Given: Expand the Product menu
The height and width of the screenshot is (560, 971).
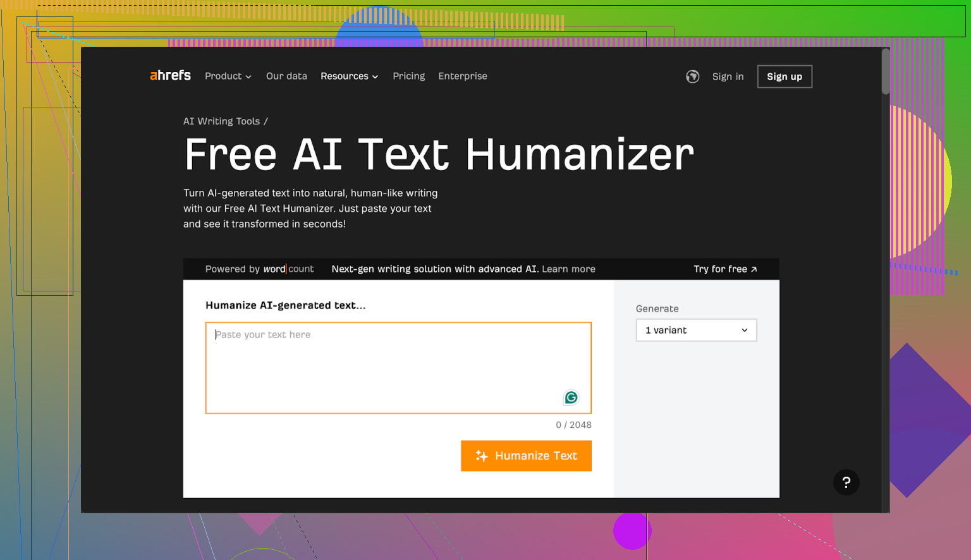Looking at the screenshot, I should (x=228, y=76).
